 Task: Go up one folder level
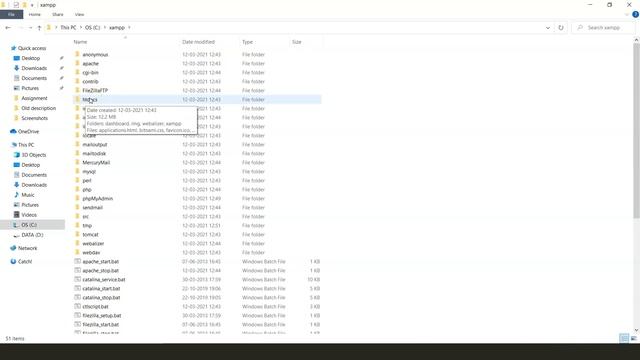pyautogui.click(x=39, y=28)
